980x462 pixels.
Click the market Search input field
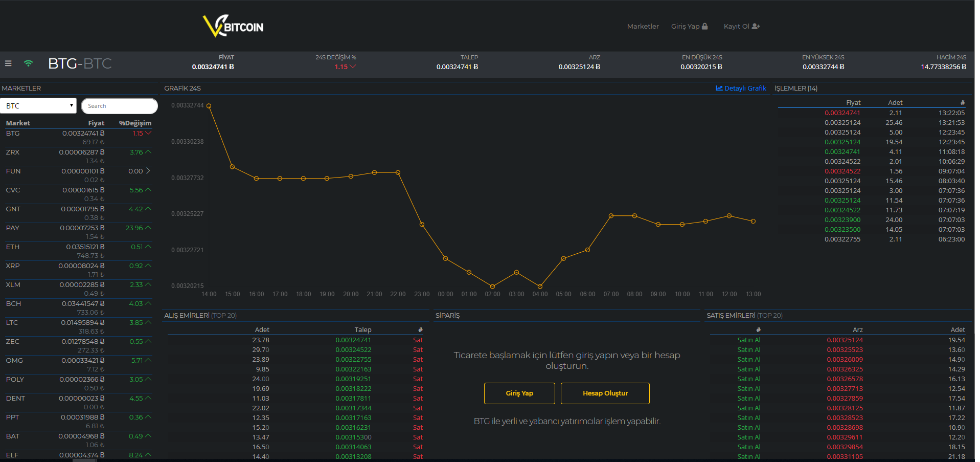120,106
